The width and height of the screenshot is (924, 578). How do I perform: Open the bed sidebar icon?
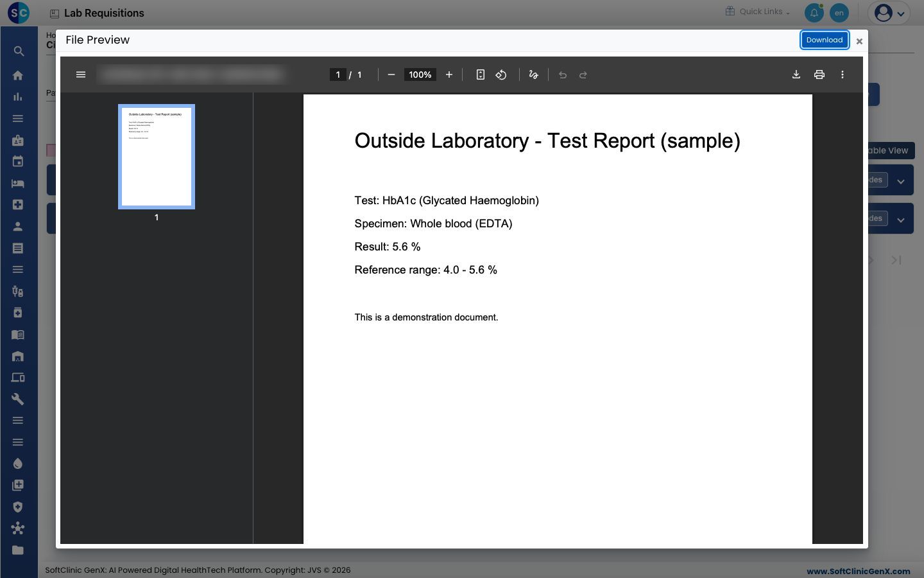(18, 183)
